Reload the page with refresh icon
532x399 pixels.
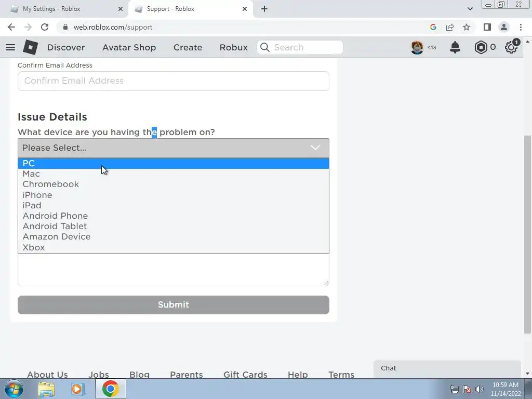pos(45,27)
